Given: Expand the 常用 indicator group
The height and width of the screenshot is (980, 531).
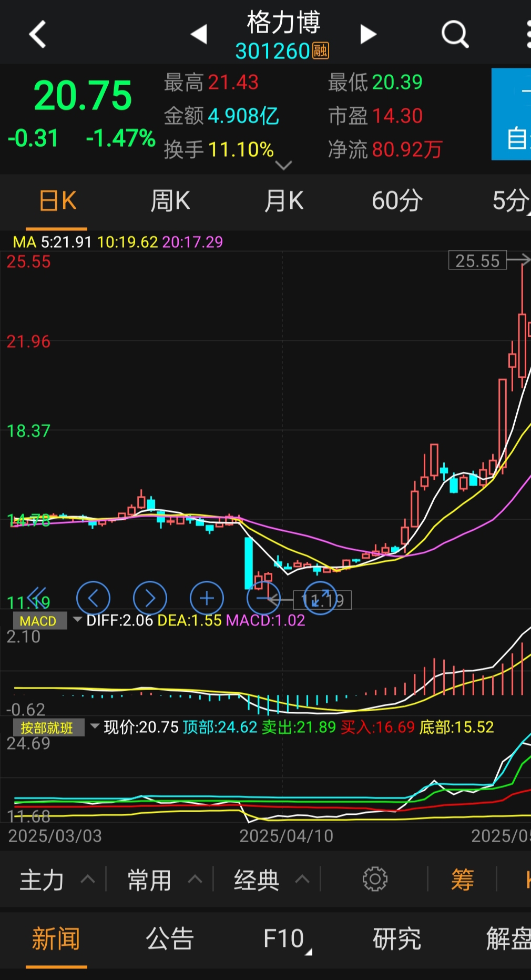Looking at the screenshot, I should click(x=164, y=880).
